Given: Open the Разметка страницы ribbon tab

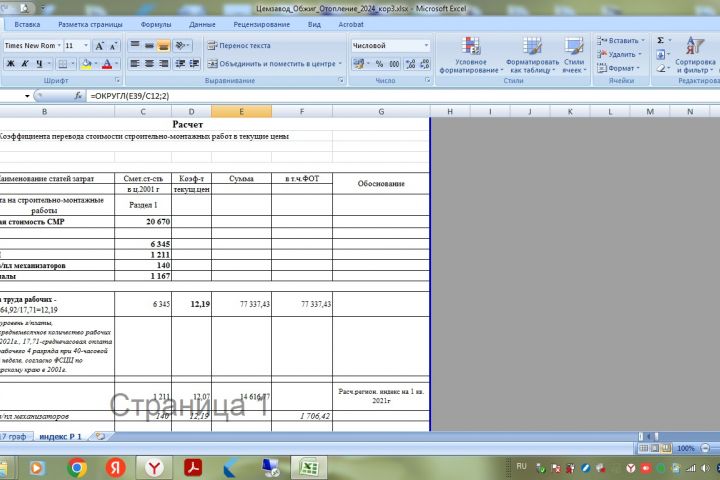Looking at the screenshot, I should [x=90, y=24].
